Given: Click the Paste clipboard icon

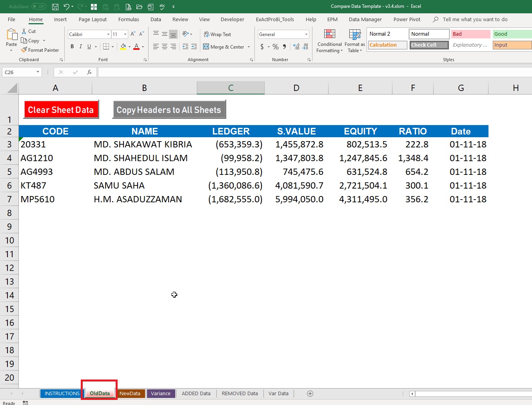Looking at the screenshot, I should coord(11,35).
